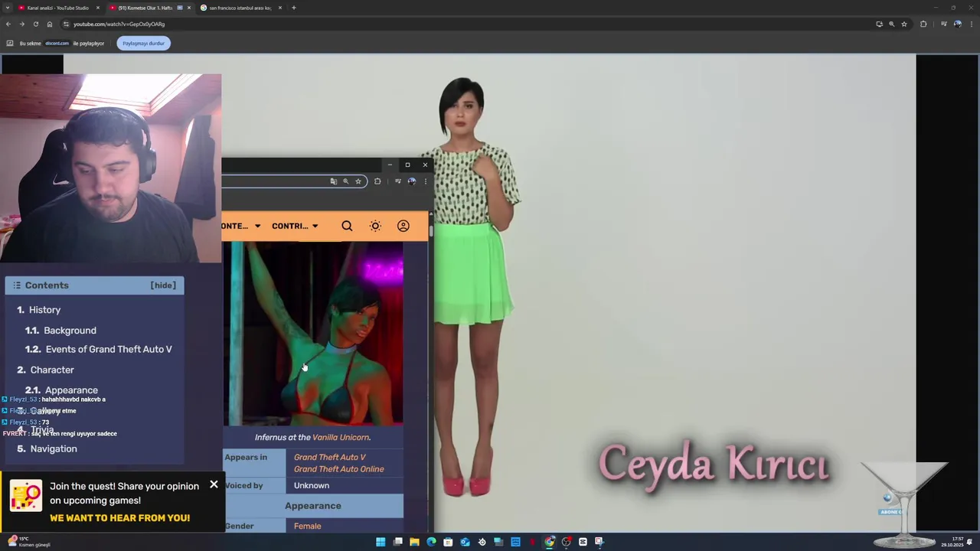
Task: Open tab search chevron at top-left of browser
Action: pyautogui.click(x=7, y=8)
